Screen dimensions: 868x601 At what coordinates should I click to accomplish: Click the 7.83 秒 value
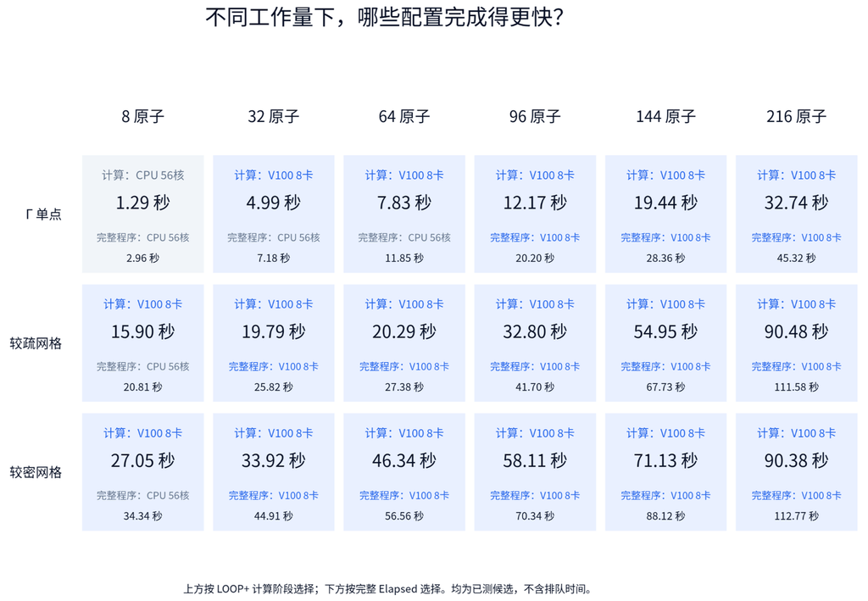pyautogui.click(x=404, y=203)
